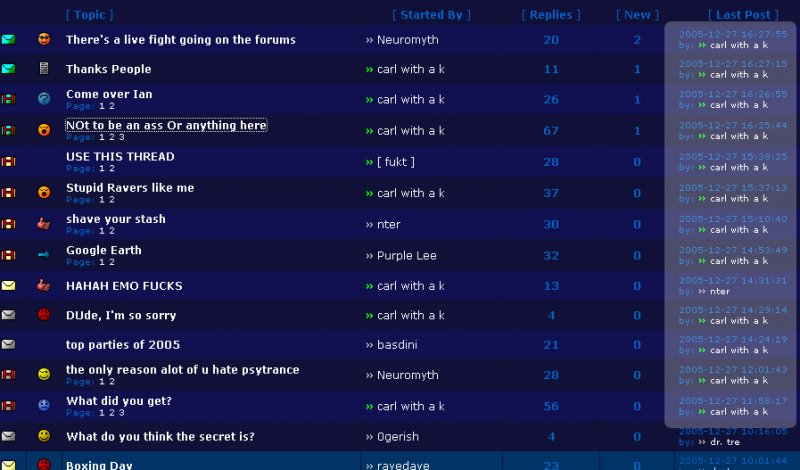This screenshot has height=470, width=800.
Task: Click blue sad face beside 'What did you get?'
Action: pos(44,405)
